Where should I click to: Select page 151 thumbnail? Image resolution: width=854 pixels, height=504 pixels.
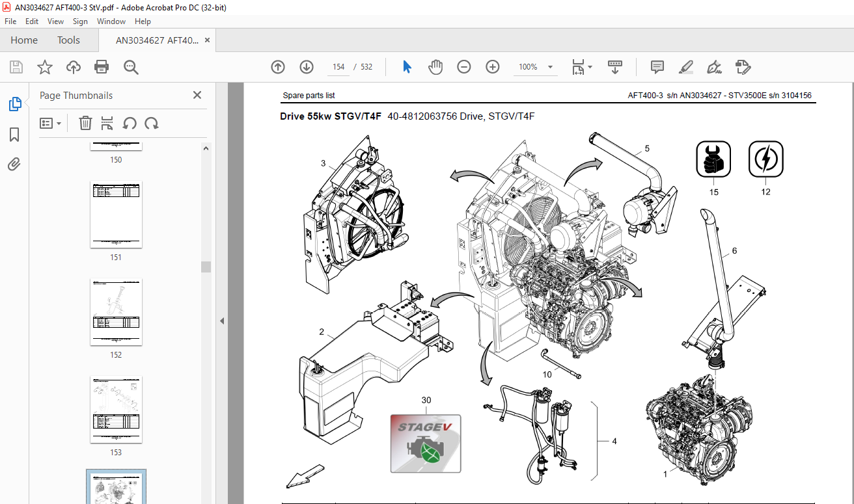[x=116, y=215]
